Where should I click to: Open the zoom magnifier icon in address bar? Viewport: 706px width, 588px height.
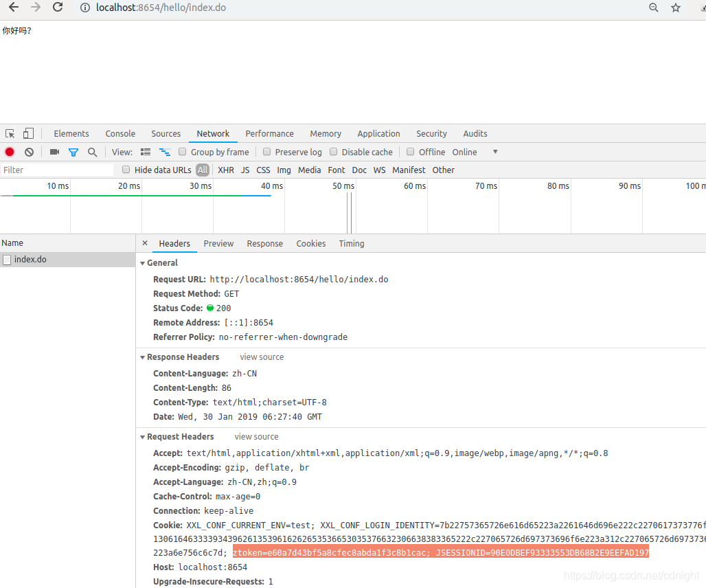pos(653,8)
